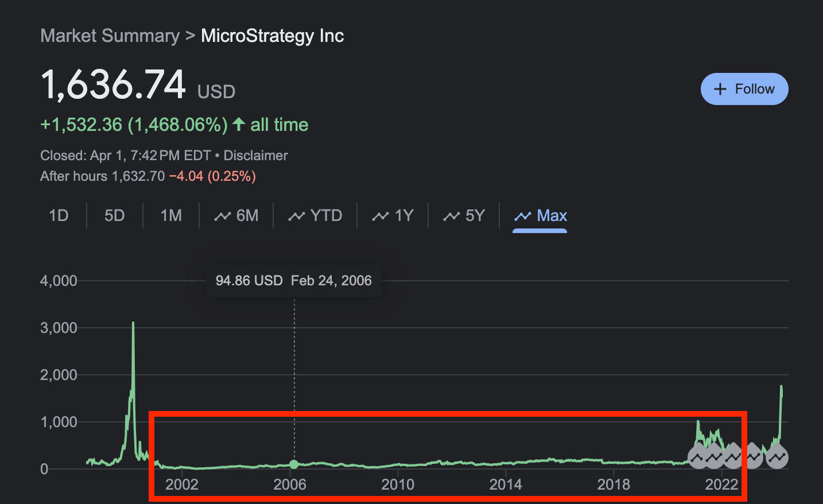The image size is (823, 504).
Task: Select the 1Y chart range
Action: pyautogui.click(x=393, y=216)
